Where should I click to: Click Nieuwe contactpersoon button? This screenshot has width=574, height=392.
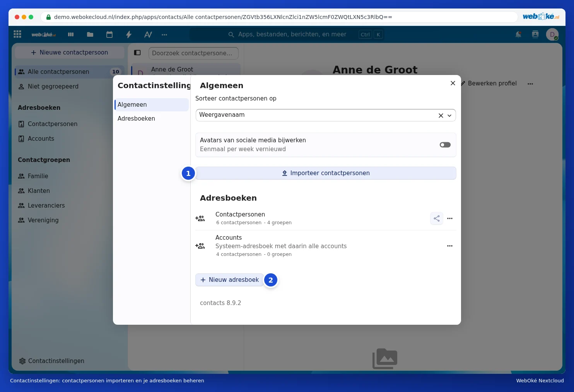70,53
